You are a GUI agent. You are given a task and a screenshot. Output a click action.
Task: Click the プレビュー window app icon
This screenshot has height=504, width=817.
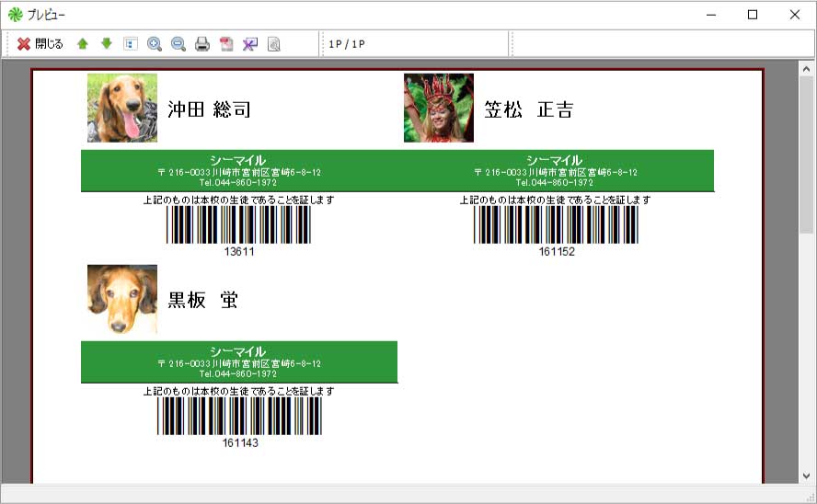pos(15,15)
